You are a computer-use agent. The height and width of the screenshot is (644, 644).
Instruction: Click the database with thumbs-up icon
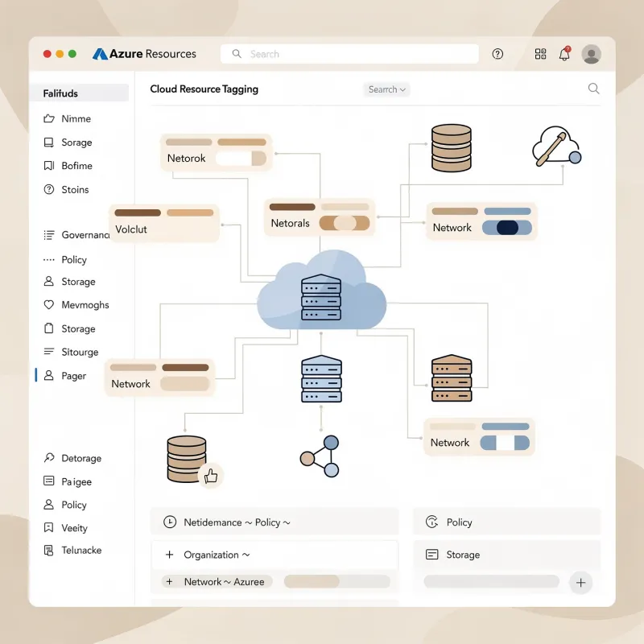point(188,460)
